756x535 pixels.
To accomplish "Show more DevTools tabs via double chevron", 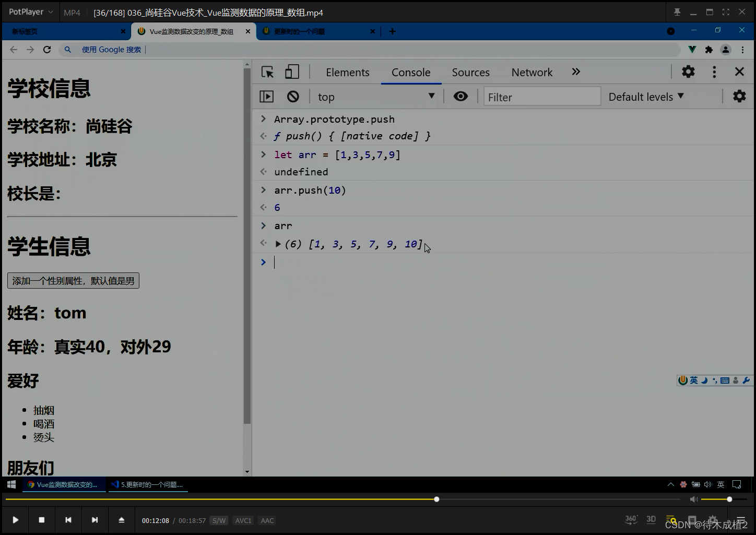I will [x=576, y=72].
